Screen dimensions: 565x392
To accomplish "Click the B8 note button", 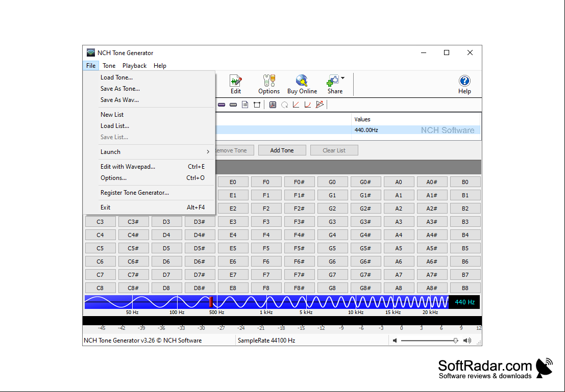I will [x=465, y=288].
